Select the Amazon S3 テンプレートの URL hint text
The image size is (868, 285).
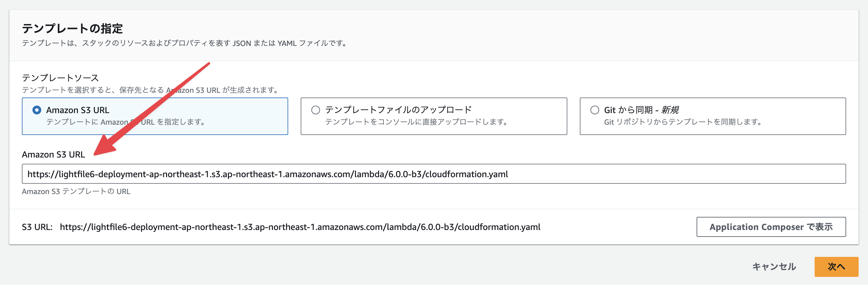click(76, 191)
